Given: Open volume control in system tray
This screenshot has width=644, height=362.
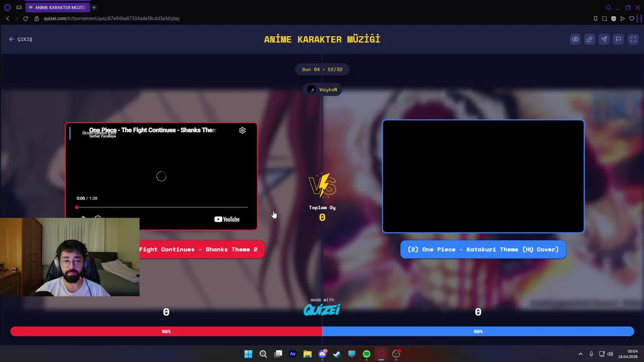Looking at the screenshot, I should coord(610,354).
